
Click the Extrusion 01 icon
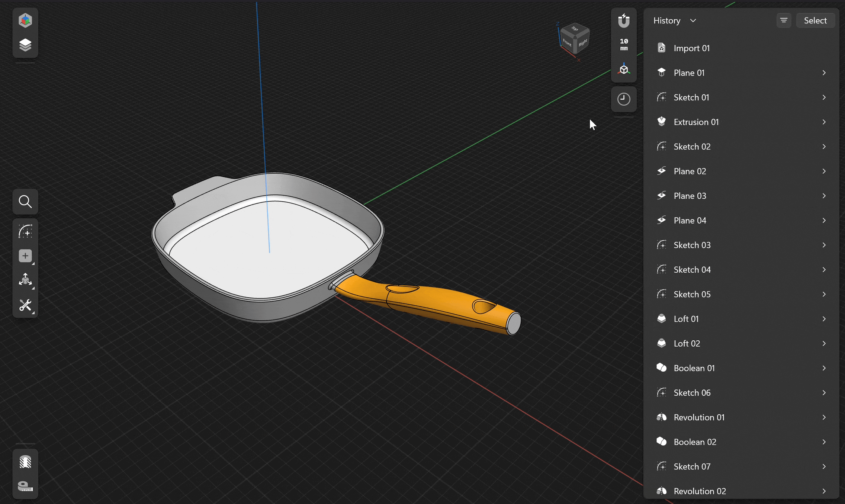point(661,122)
